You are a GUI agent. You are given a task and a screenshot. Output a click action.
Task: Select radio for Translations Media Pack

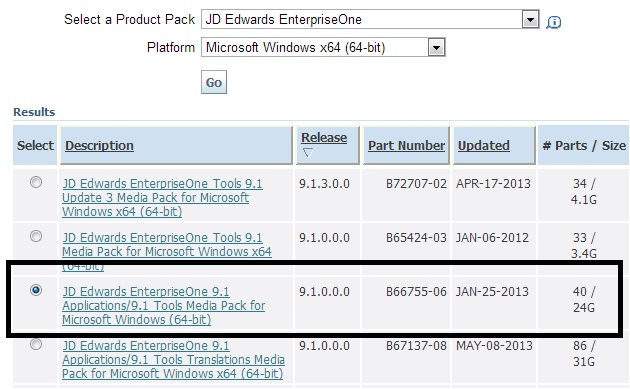tap(36, 344)
